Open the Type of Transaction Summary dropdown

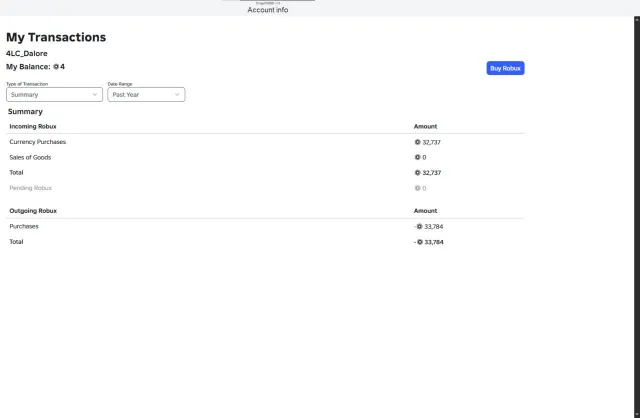click(x=54, y=94)
